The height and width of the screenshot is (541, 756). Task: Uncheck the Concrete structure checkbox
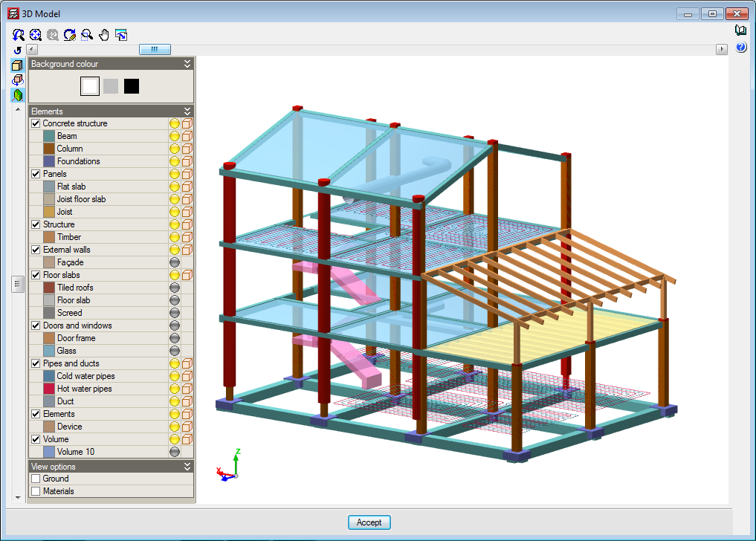point(36,123)
